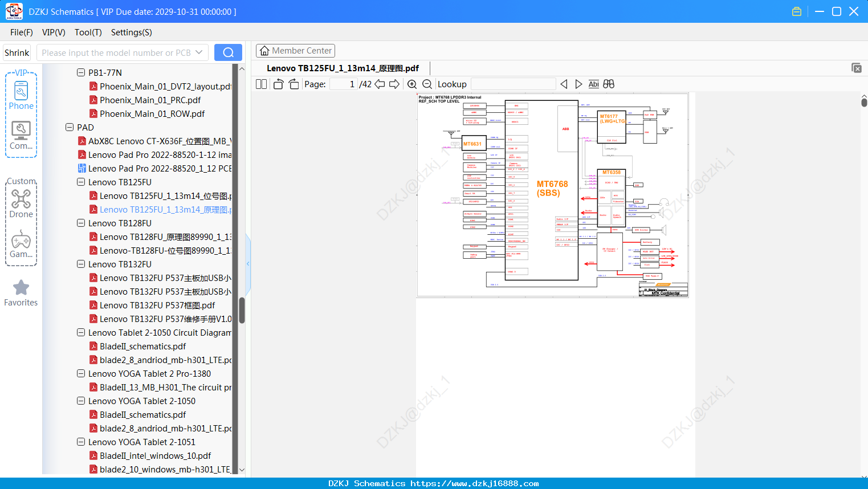Open the Computer category in sidebar

21,136
